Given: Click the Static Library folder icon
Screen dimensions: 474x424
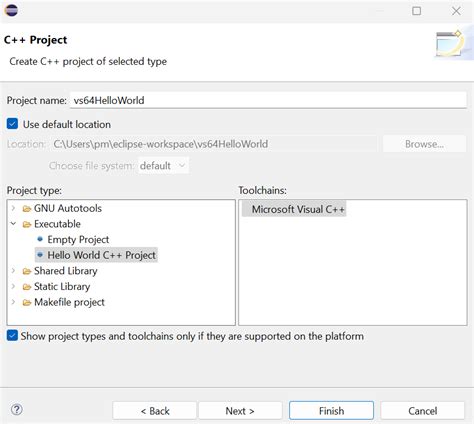Looking at the screenshot, I should point(27,287).
